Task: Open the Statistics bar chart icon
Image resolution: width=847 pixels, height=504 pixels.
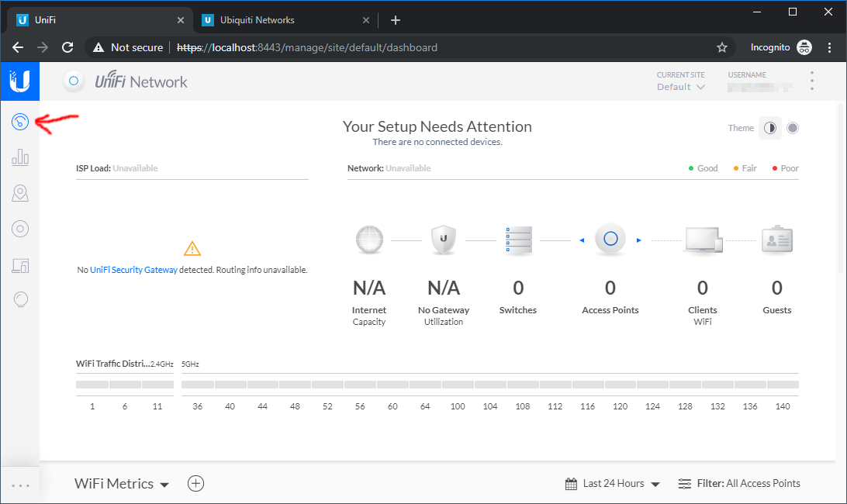Action: [20, 158]
